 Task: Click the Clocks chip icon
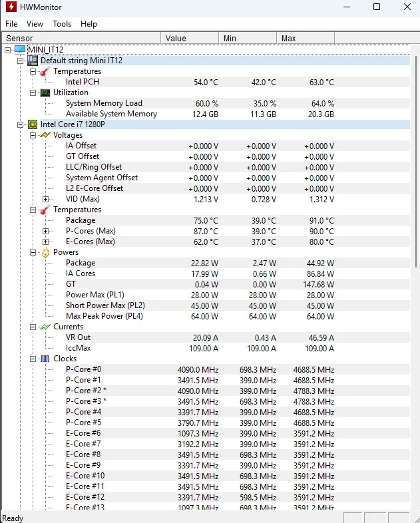[x=45, y=359]
